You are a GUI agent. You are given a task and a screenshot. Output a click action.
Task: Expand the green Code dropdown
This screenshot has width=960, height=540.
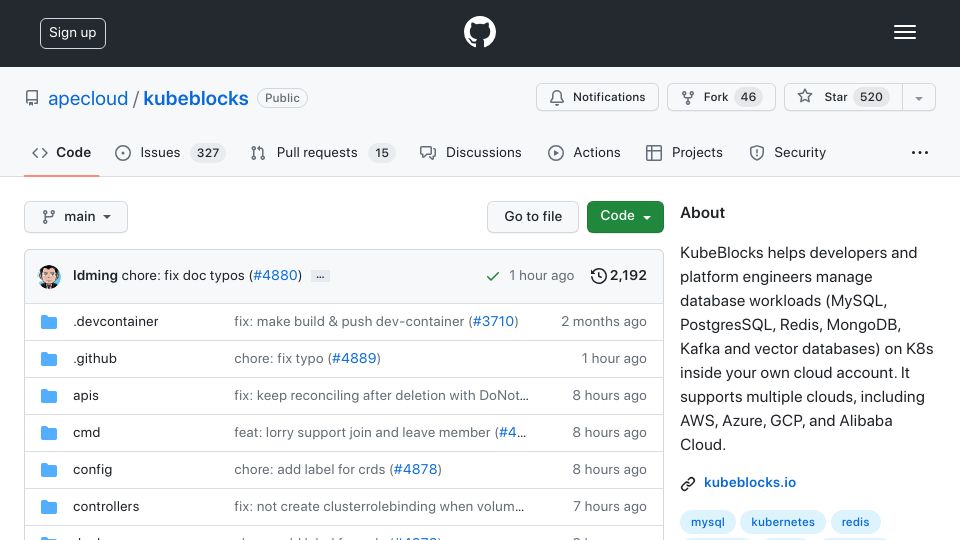point(625,217)
